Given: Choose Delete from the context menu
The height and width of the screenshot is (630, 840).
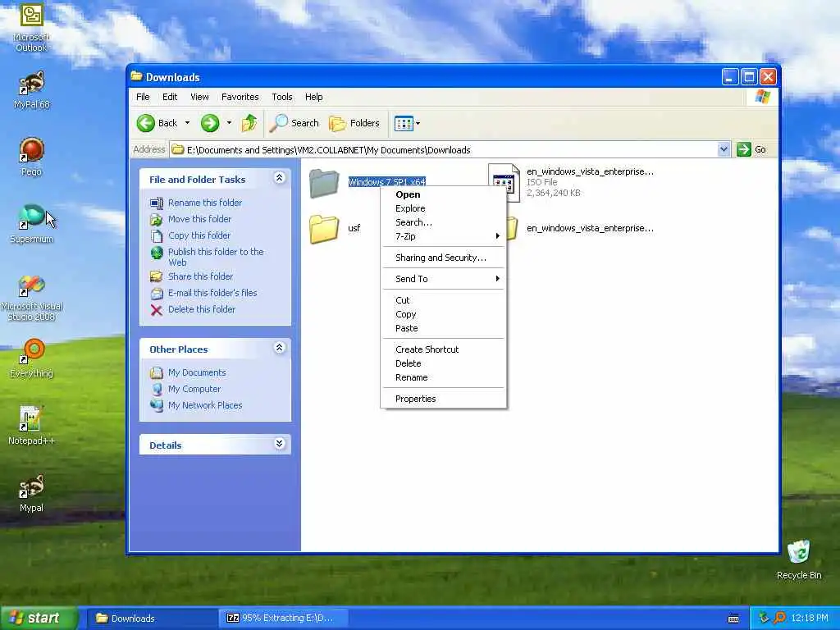Looking at the screenshot, I should (x=444, y=363).
